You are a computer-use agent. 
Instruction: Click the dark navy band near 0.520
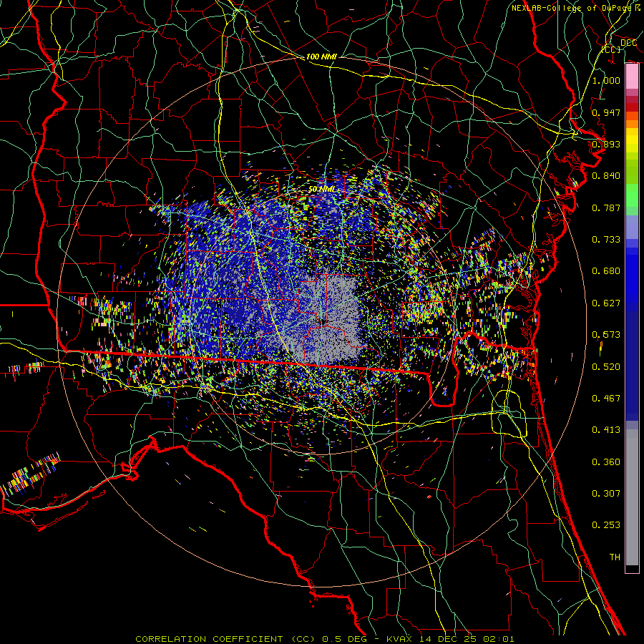tap(632, 366)
